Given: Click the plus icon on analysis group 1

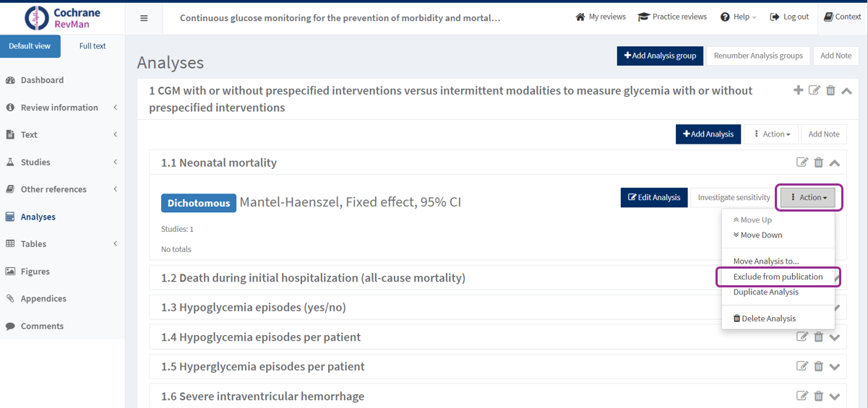Looking at the screenshot, I should click(798, 90).
